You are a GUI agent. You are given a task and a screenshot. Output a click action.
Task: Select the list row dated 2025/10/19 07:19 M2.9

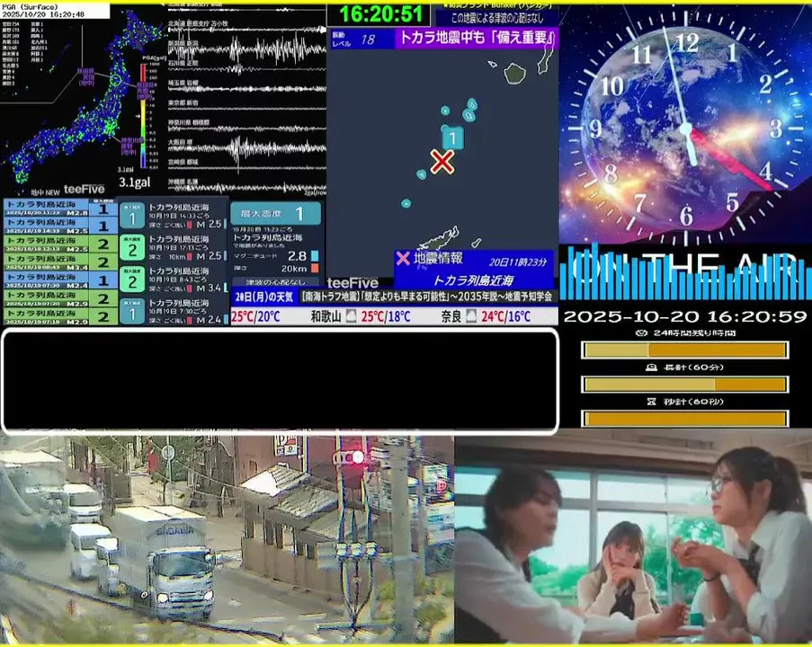pos(60,316)
